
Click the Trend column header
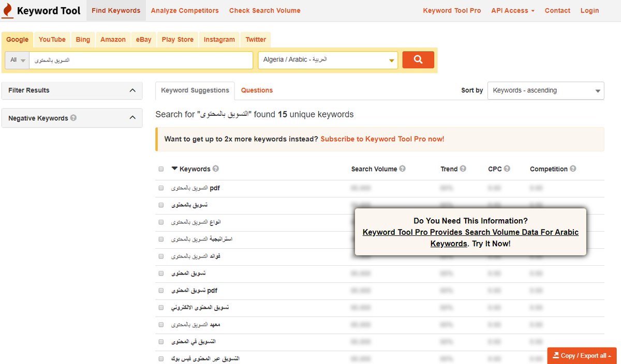point(449,169)
